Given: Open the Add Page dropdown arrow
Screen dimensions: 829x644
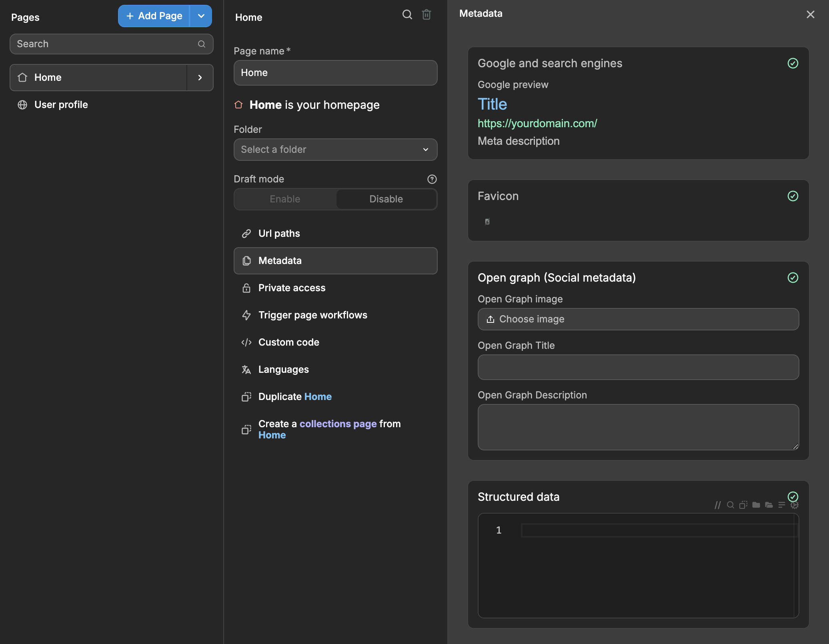Looking at the screenshot, I should click(x=200, y=16).
